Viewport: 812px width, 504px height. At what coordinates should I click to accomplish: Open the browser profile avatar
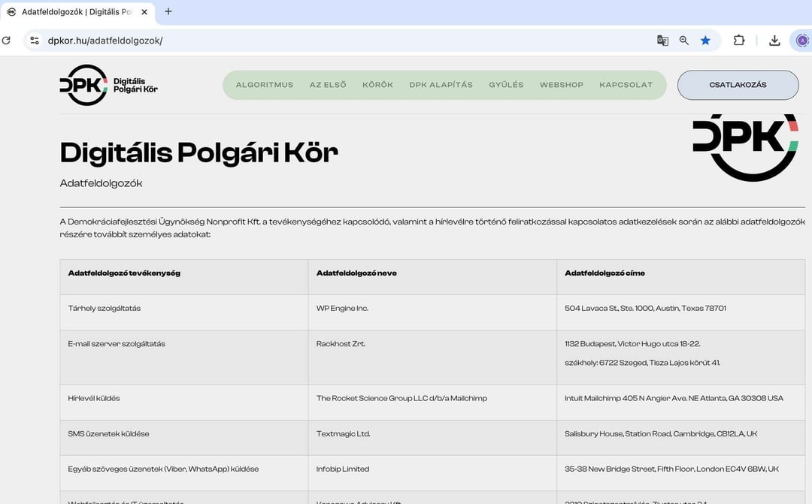(802, 41)
